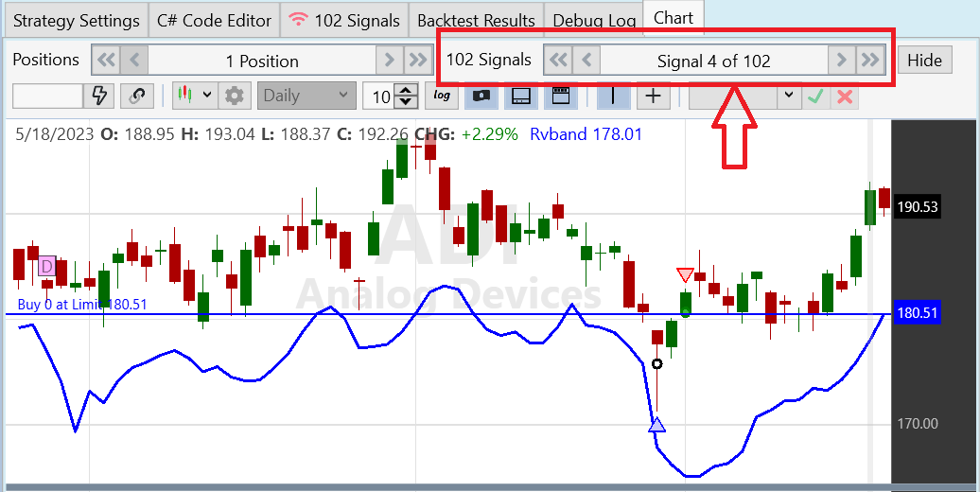Toggle the camera snapshot toolbar icon
The height and width of the screenshot is (492, 980).
point(481,96)
